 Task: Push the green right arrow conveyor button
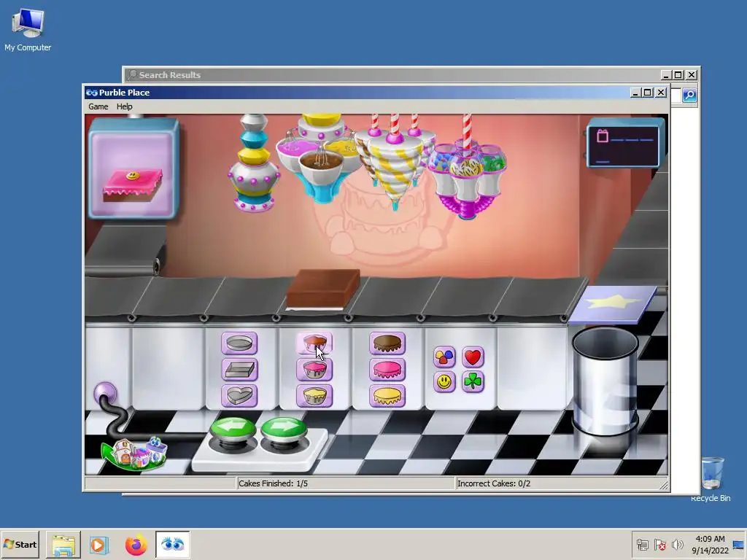pyautogui.click(x=284, y=429)
